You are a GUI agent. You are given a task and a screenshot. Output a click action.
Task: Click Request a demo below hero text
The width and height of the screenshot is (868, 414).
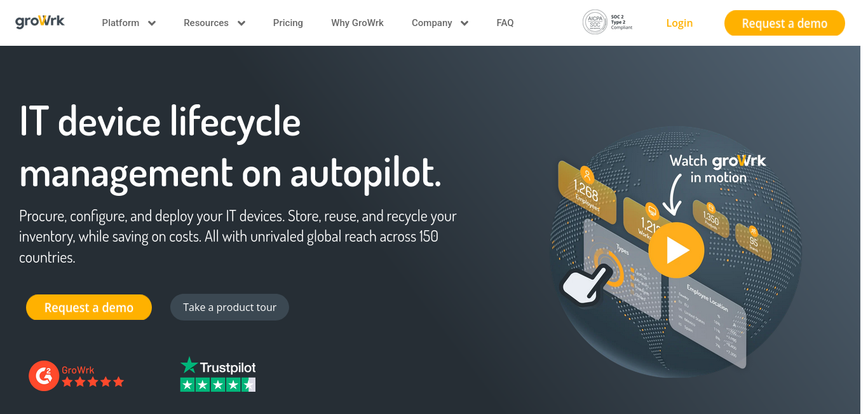point(89,307)
